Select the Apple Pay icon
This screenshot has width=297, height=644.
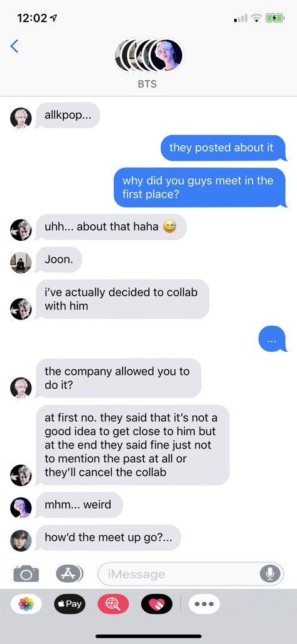coord(69,604)
